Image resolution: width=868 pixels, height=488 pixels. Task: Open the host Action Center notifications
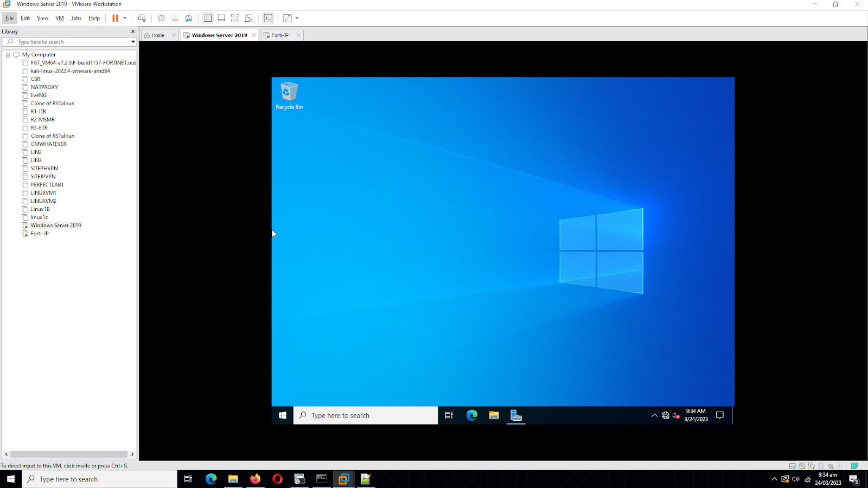click(x=853, y=479)
